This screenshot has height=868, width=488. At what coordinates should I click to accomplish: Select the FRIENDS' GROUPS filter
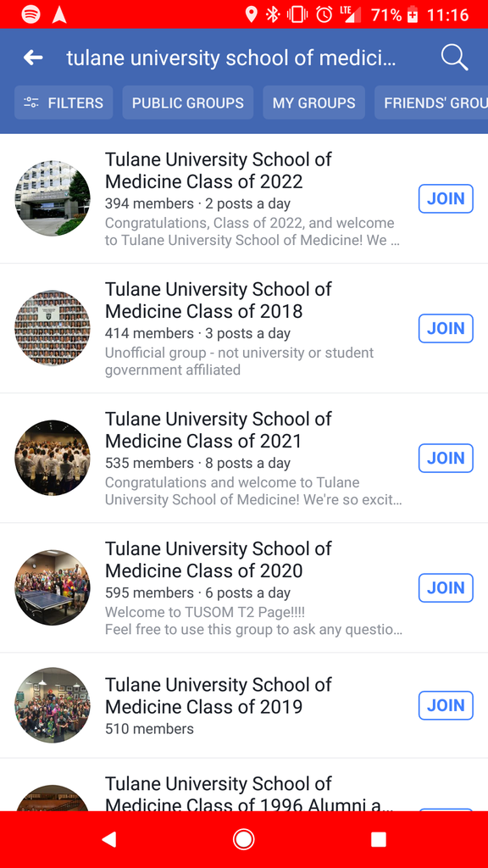click(x=431, y=103)
